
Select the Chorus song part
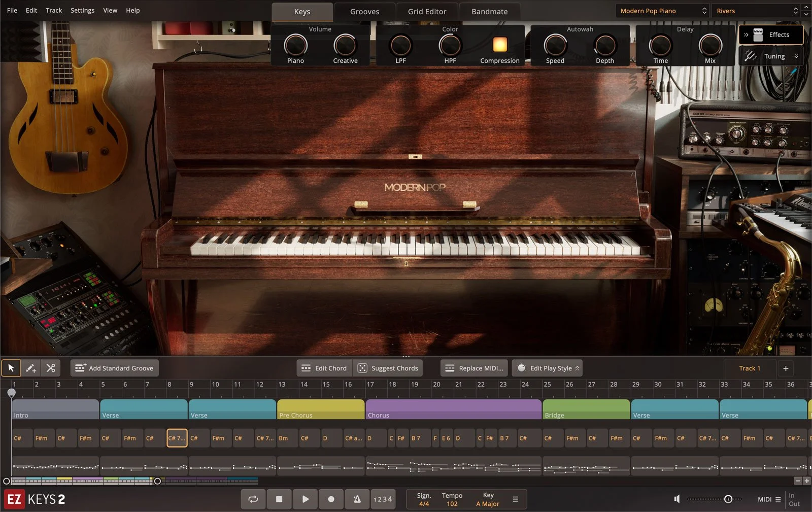[453, 409]
